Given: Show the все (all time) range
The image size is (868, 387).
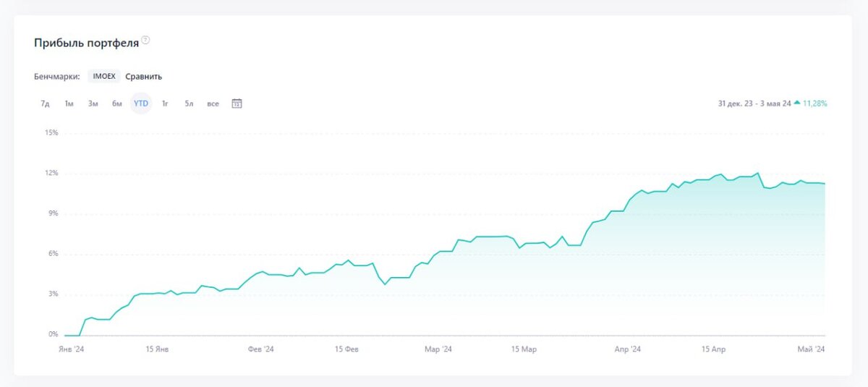Looking at the screenshot, I should 213,103.
